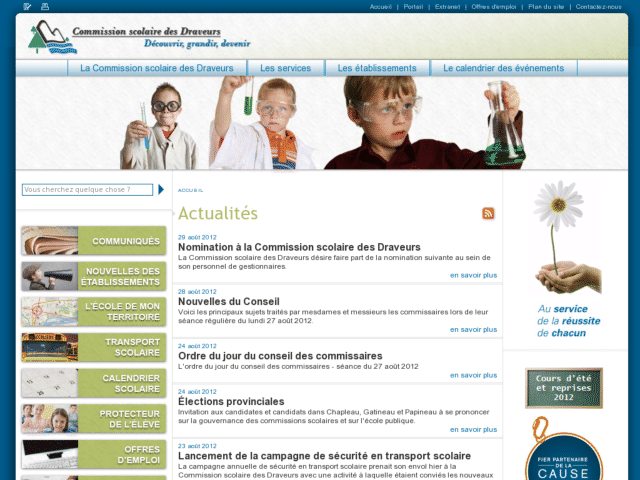This screenshot has width=640, height=480.
Task: Submit search with the blue arrow icon
Action: [x=161, y=189]
